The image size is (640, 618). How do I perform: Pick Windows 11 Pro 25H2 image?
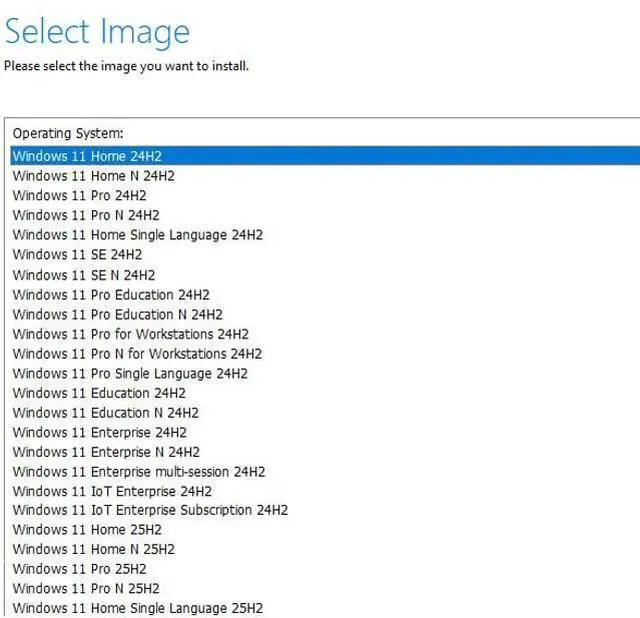(x=79, y=569)
